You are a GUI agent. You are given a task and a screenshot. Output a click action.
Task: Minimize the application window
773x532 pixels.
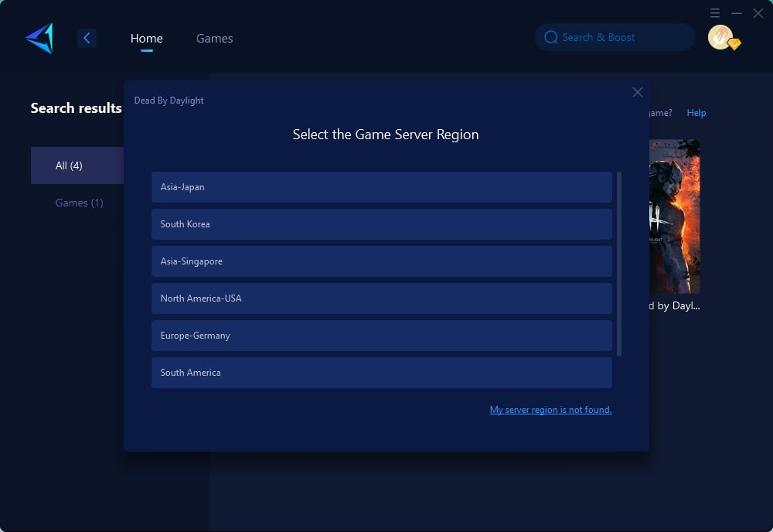click(737, 13)
